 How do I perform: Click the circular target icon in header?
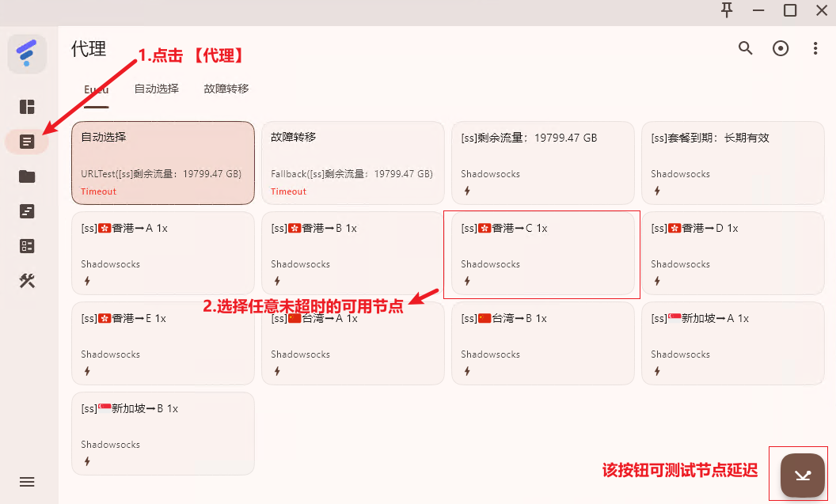(781, 48)
